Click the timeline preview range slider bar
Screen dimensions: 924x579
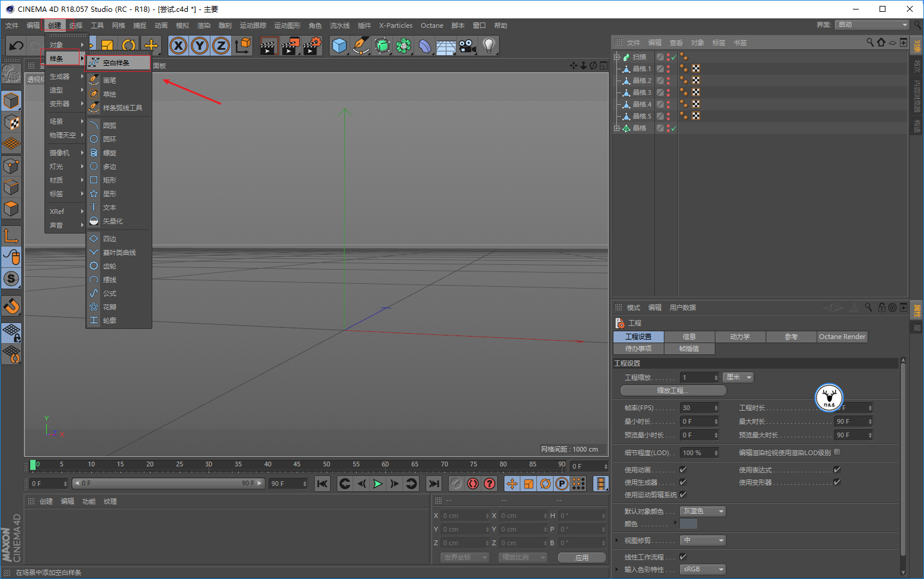click(168, 484)
